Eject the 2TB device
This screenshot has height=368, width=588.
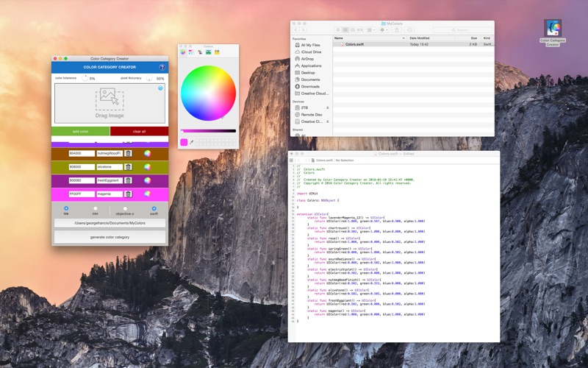click(328, 108)
